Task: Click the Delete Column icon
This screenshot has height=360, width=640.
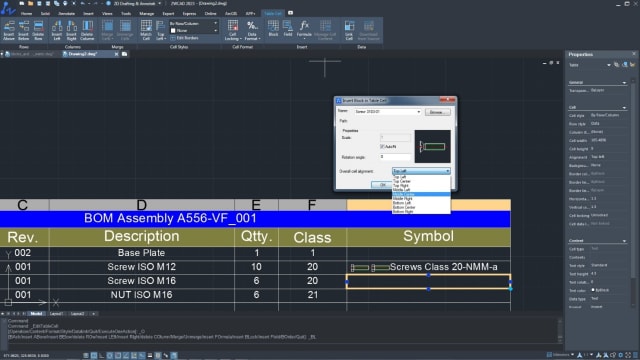Action: tap(87, 31)
